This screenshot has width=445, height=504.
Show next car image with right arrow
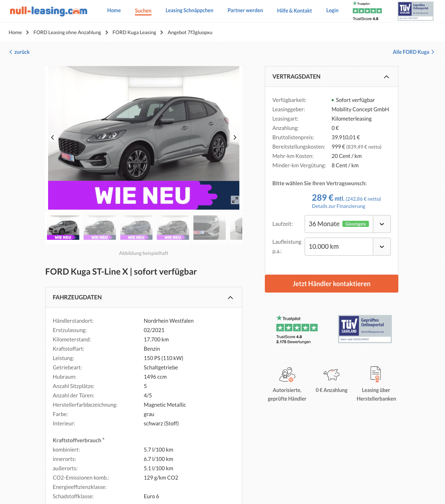[x=235, y=137]
